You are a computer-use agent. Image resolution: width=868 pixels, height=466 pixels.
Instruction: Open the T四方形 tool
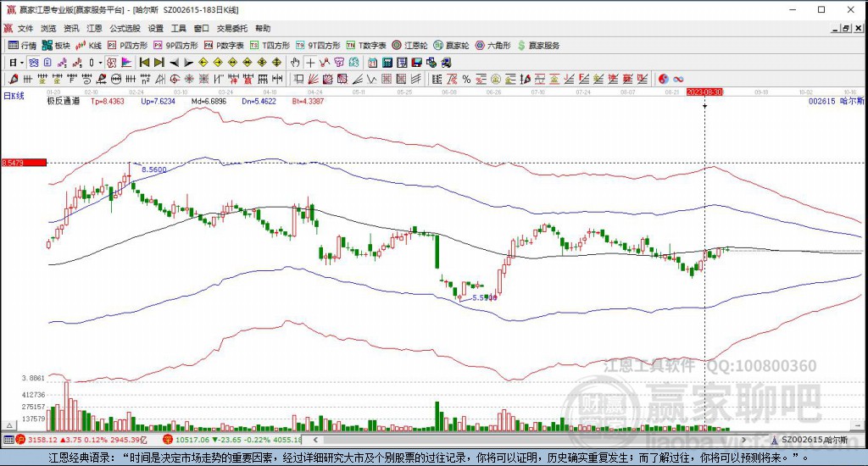click(x=270, y=46)
